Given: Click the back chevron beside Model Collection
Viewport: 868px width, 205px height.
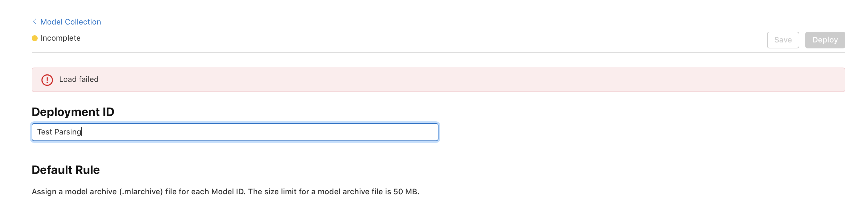Looking at the screenshot, I should point(34,22).
